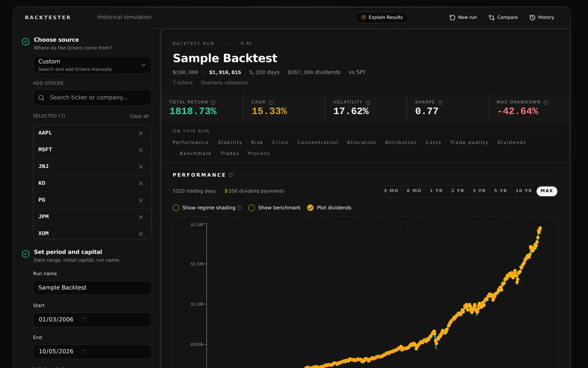Click the Run name input field
Screen dimensions: 588x368
coord(92,288)
